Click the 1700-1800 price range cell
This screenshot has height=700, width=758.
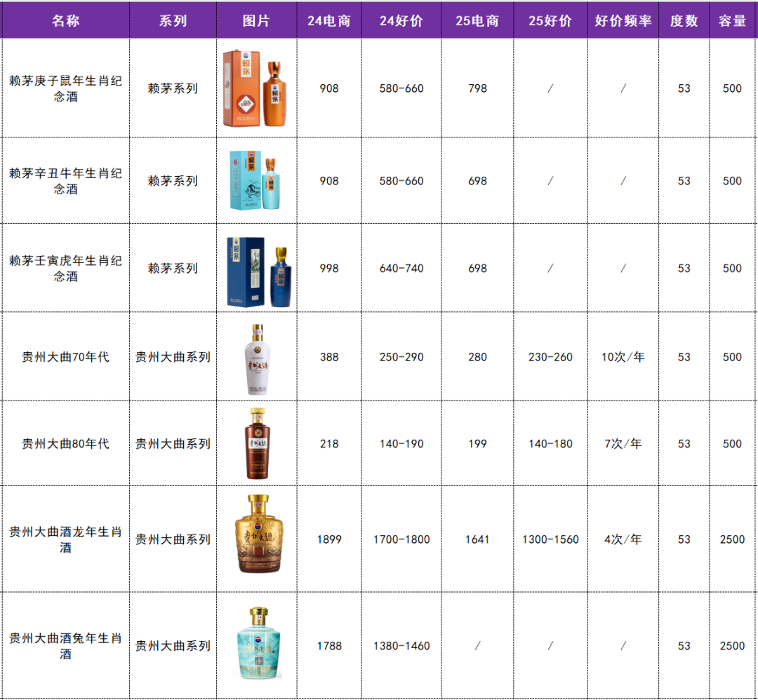tap(401, 539)
